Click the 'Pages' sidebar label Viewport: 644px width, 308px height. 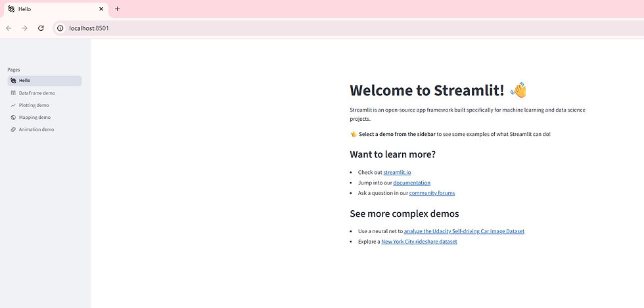[x=14, y=70]
